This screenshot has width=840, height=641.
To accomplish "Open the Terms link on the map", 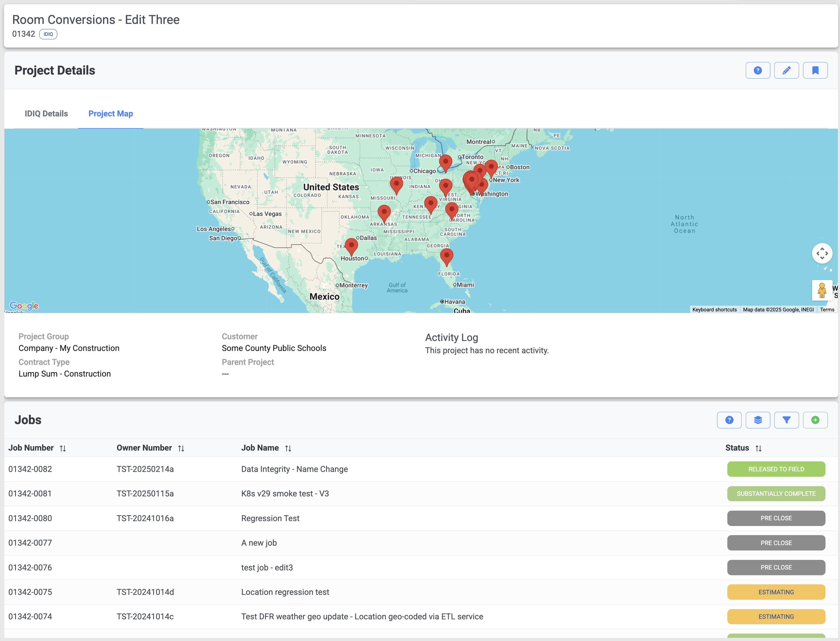I will click(x=827, y=309).
